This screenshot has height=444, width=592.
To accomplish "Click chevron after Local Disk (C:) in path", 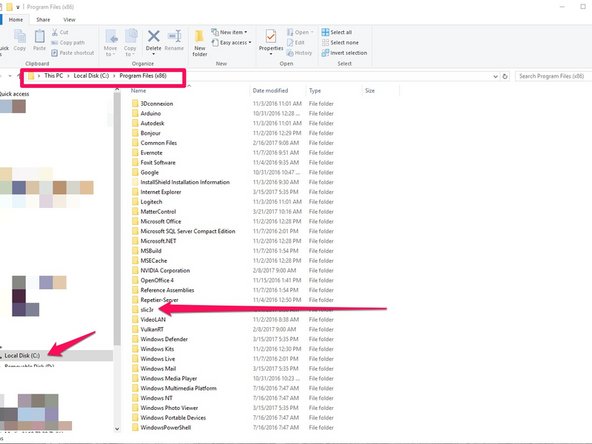I will pos(114,76).
